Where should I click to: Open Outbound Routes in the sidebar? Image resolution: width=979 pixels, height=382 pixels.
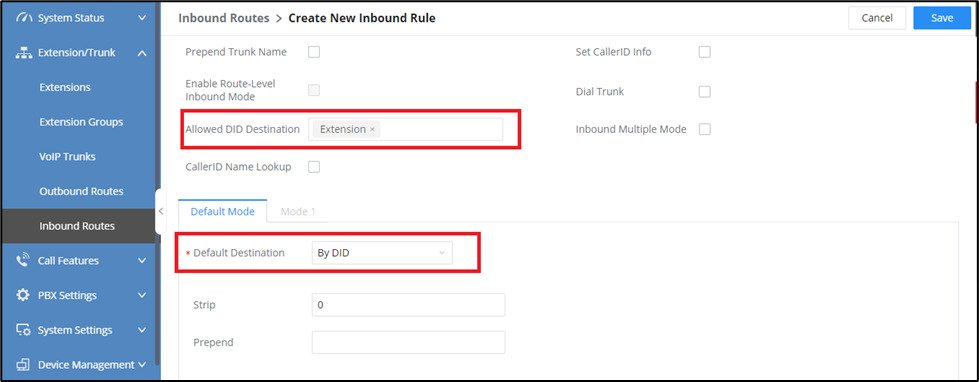81,192
